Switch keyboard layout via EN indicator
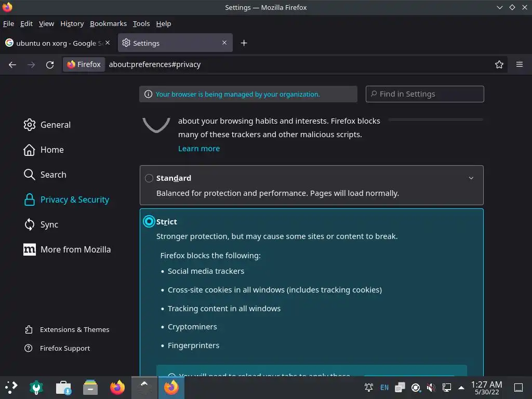Image resolution: width=532 pixels, height=399 pixels. [384, 387]
